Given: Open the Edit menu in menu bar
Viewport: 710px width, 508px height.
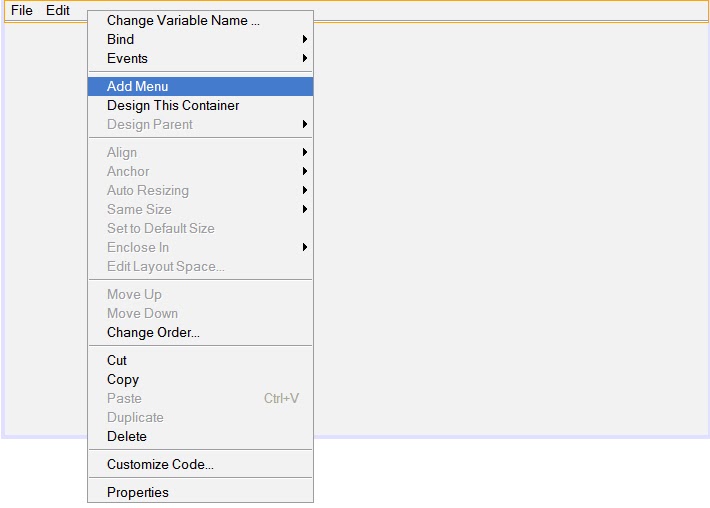Looking at the screenshot, I should [58, 10].
